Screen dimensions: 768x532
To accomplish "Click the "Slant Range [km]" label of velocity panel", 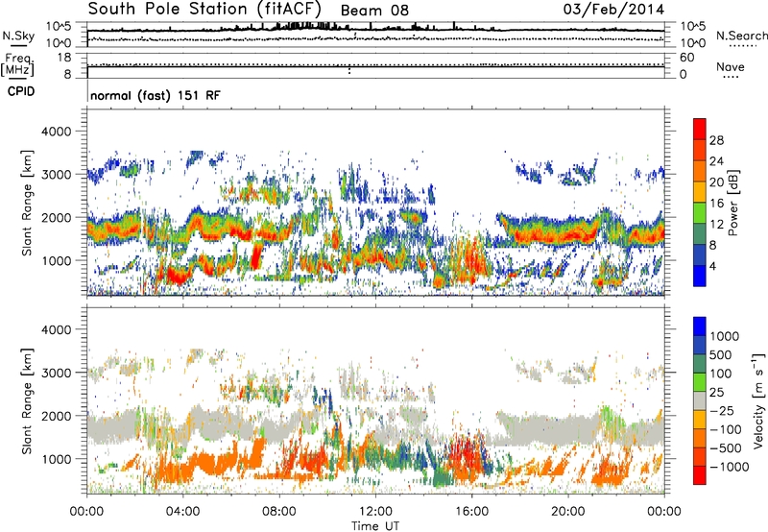I will (28, 401).
